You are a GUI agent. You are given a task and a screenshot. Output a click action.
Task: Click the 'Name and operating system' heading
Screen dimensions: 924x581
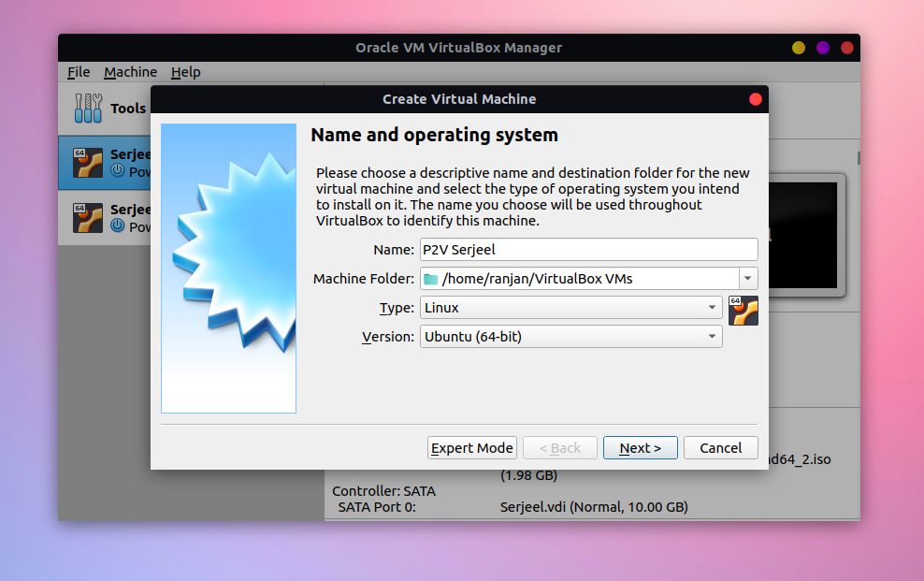[434, 135]
